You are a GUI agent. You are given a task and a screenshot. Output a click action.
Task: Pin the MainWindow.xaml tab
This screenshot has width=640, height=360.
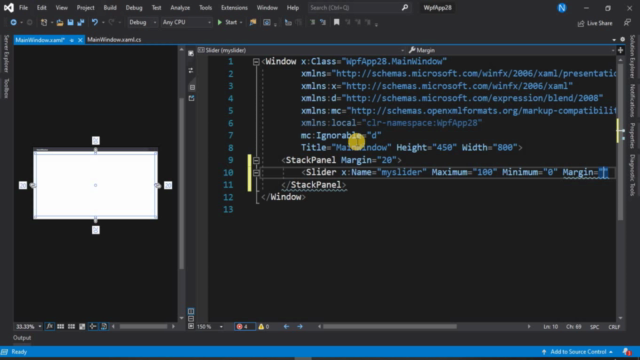[71, 40]
